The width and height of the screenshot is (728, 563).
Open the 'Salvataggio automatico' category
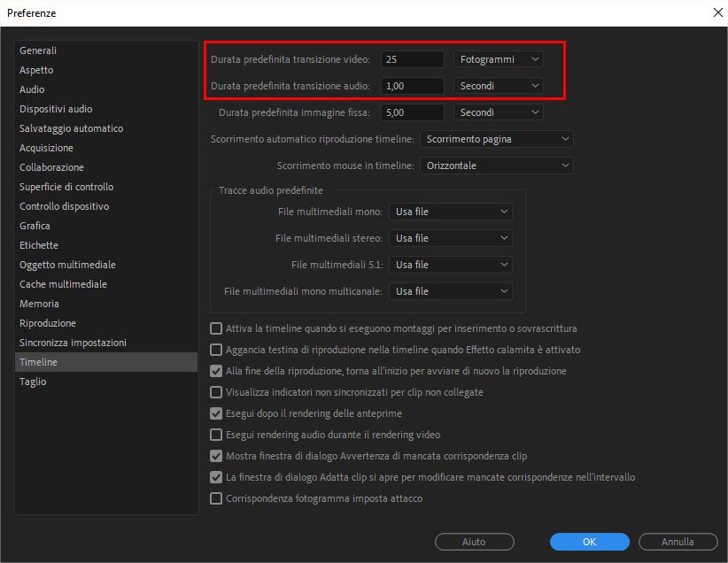point(72,128)
